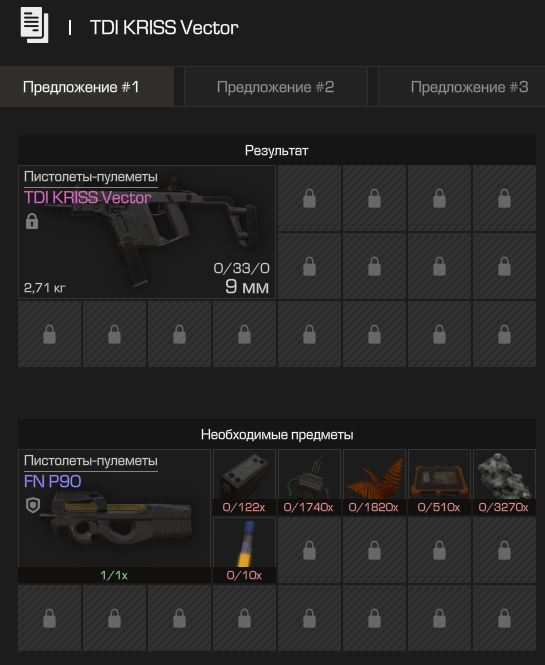Click the FN P90 blue name link

[53, 481]
